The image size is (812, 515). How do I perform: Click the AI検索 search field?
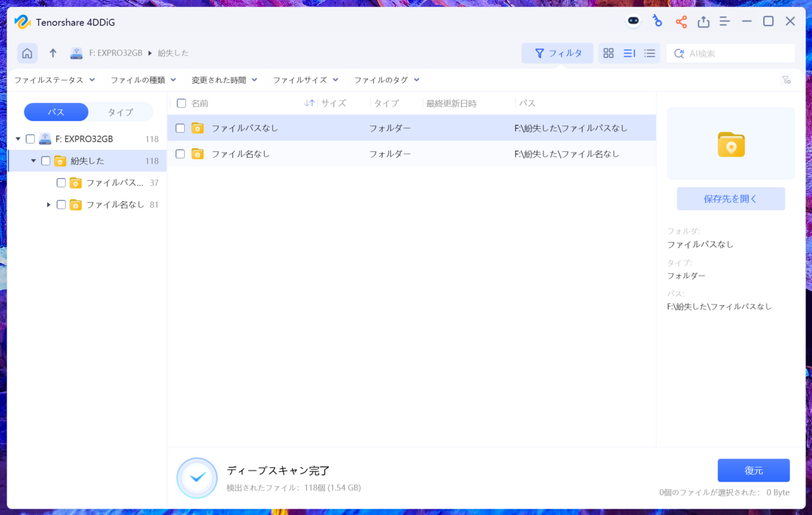(737, 53)
